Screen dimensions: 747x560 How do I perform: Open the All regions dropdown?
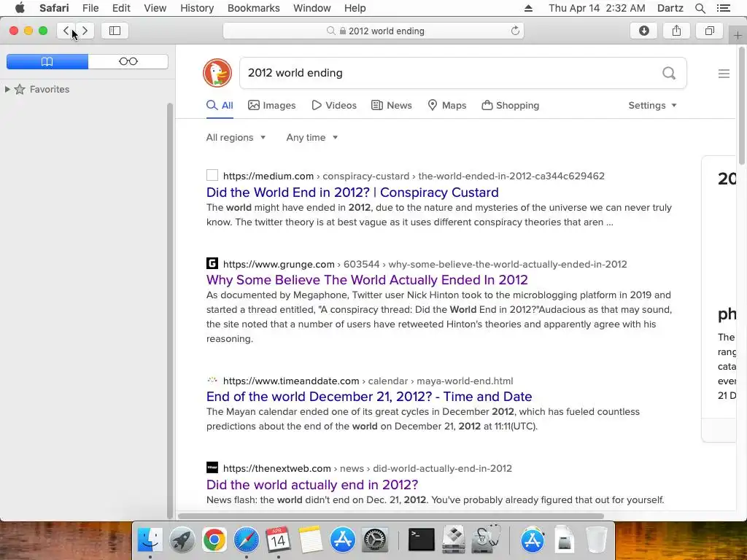pyautogui.click(x=236, y=138)
